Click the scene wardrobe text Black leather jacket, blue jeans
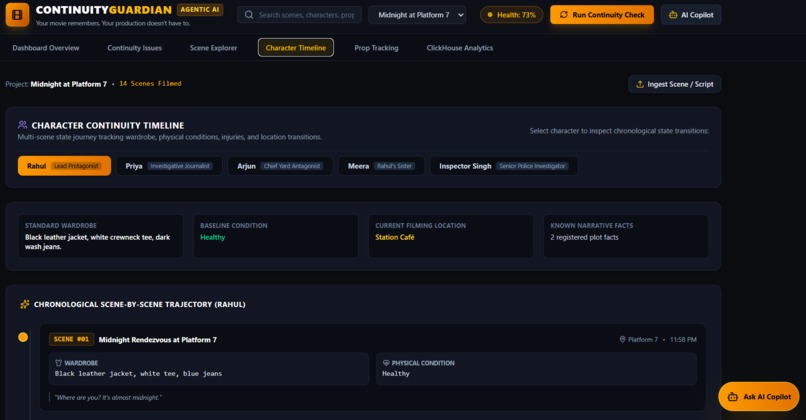Screen dimensions: 806x420 coord(138,374)
